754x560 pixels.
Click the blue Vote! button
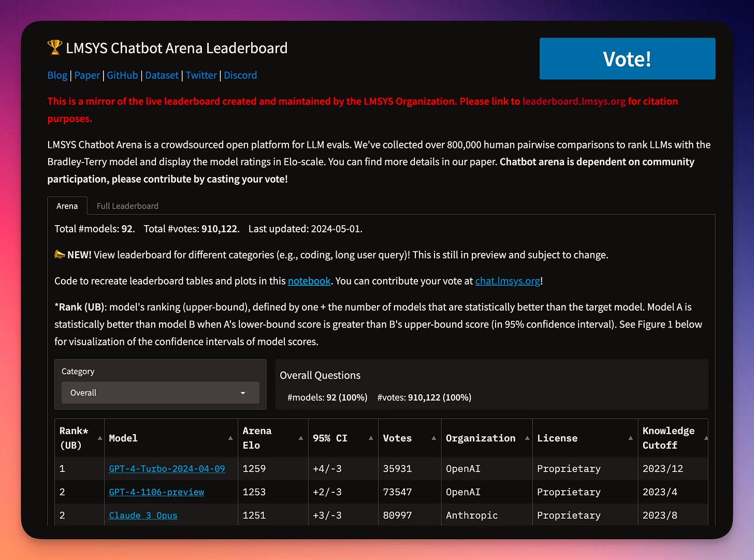click(627, 58)
